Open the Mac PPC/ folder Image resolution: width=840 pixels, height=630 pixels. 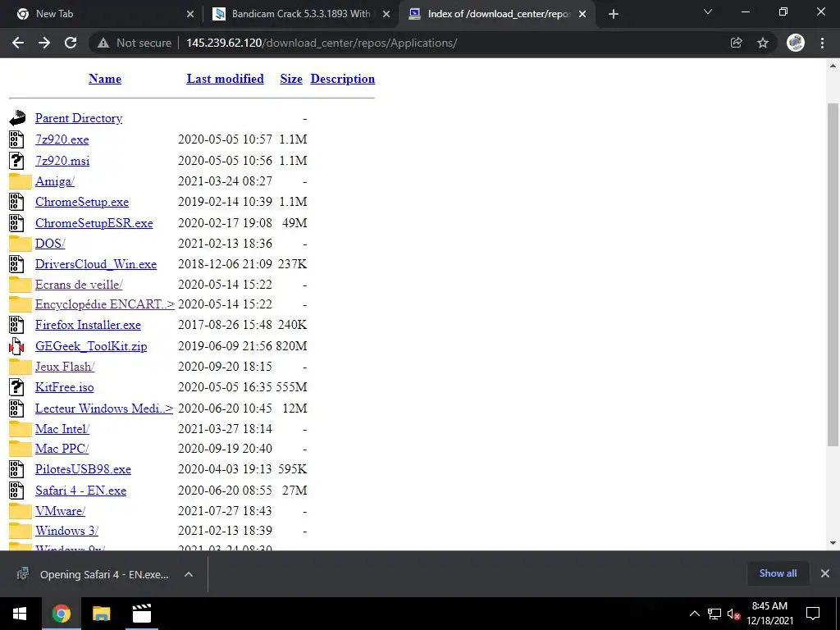click(x=62, y=449)
